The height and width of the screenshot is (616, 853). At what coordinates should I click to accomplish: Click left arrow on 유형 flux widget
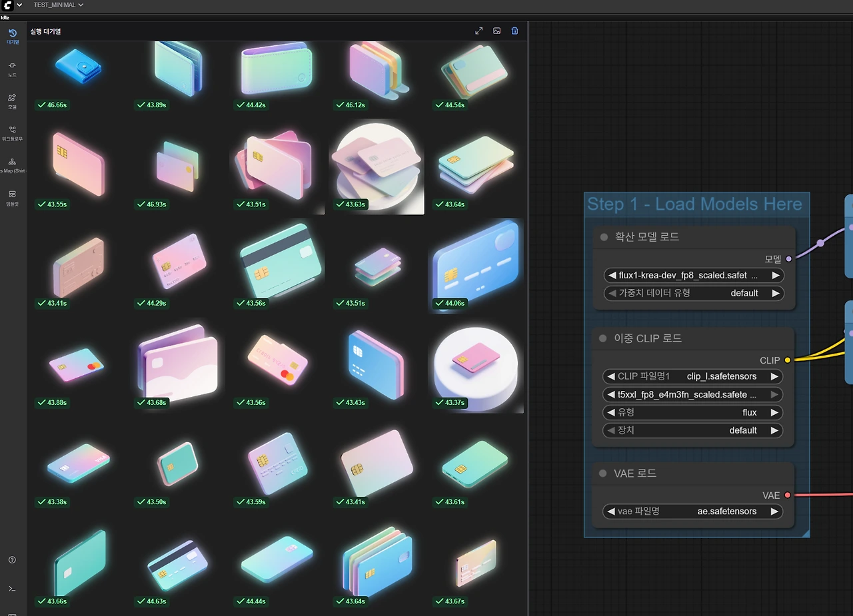coord(612,412)
